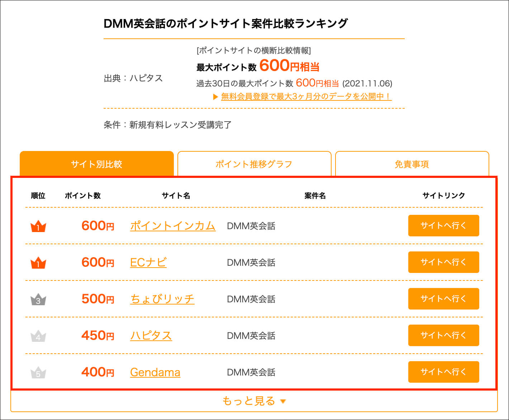The width and height of the screenshot is (509, 420).
Task: Open the ECナビ site link
Action: tap(148, 263)
